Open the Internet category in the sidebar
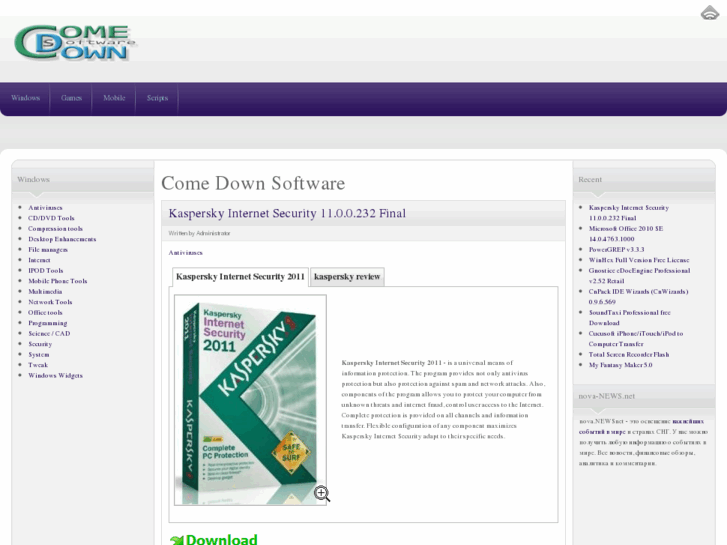The width and height of the screenshot is (727, 545). coord(39,260)
